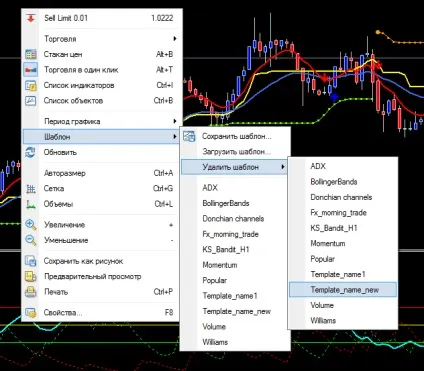Choose Sell Limit 0.01 menu entry
The image size is (424, 371).
coord(102,18)
